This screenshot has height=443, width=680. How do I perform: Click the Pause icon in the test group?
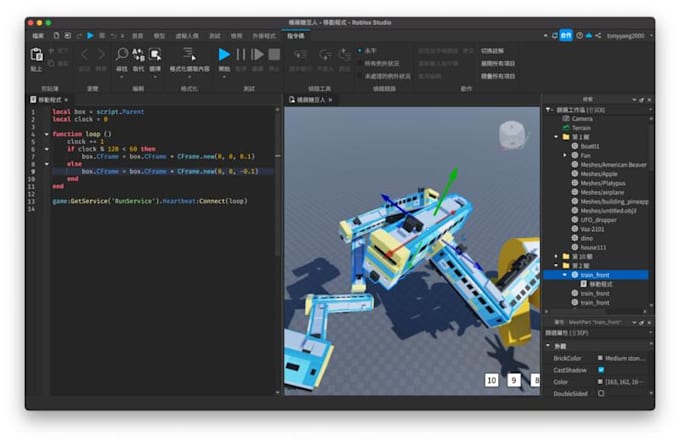tap(241, 54)
